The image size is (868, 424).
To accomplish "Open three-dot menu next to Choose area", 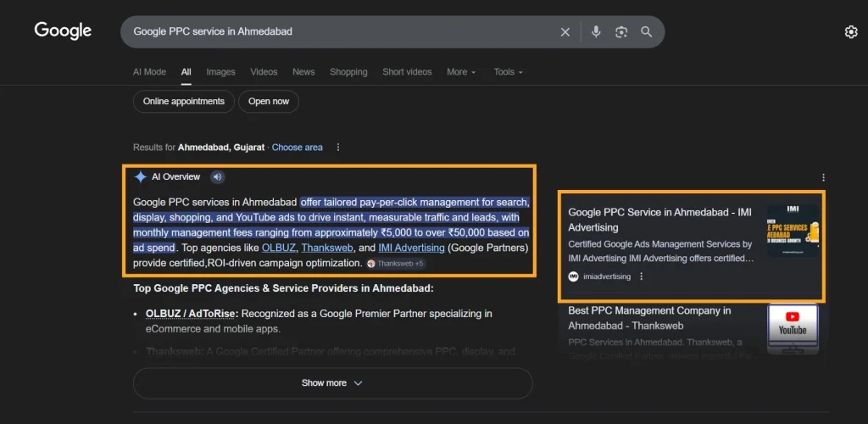I will [338, 148].
